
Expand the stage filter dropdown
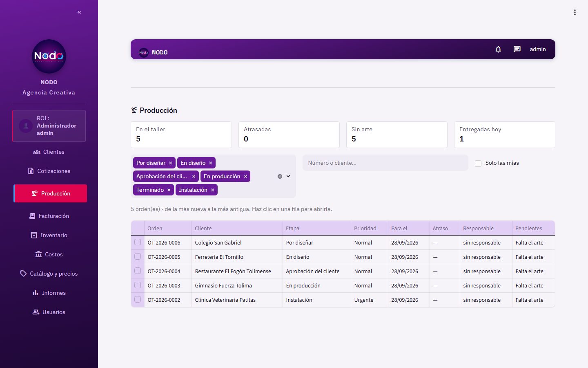288,176
